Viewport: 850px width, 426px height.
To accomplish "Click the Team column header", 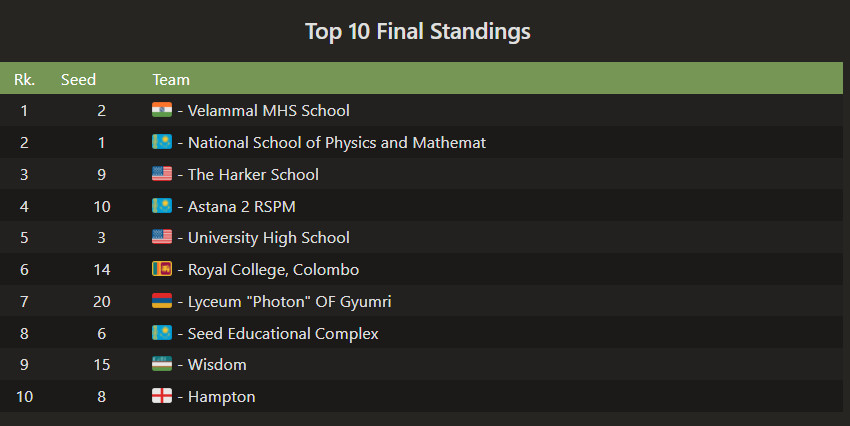I will (171, 79).
